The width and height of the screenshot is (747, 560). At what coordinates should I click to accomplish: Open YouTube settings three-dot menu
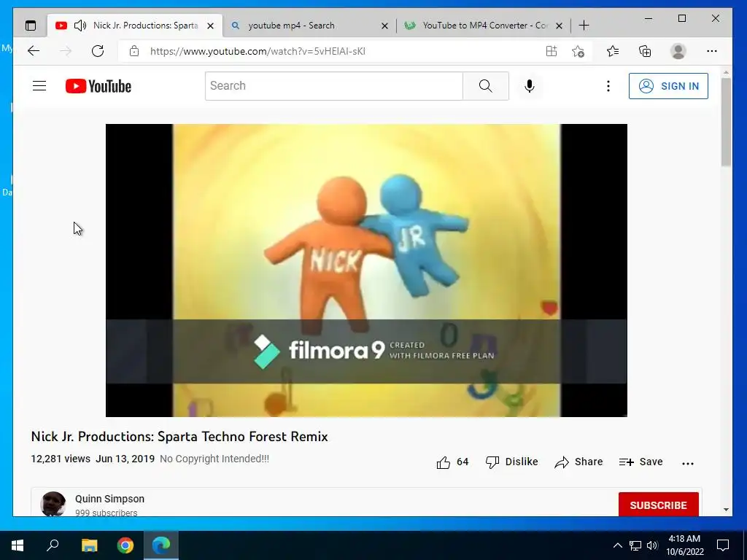tap(608, 86)
